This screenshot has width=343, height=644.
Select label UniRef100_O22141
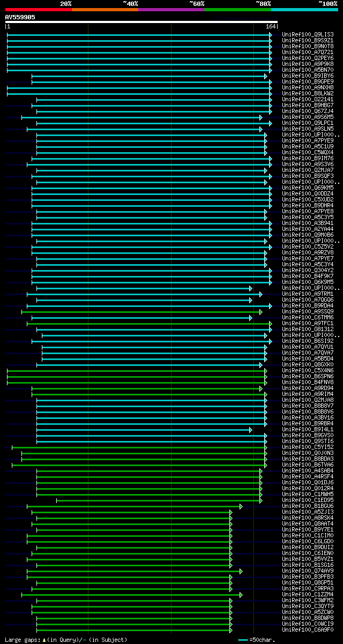(x=308, y=100)
